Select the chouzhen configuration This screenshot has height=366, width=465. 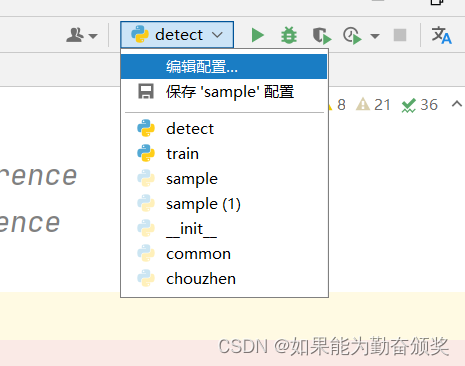pos(224,279)
